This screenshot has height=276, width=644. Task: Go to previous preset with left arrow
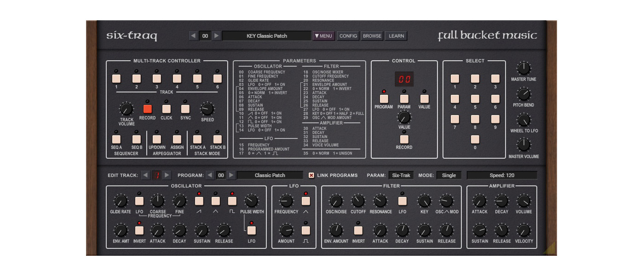pos(194,36)
